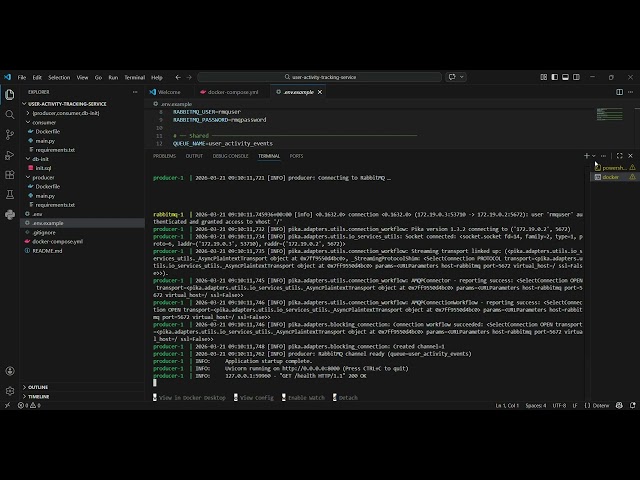640x480 pixels.
Task: Open the Help menu
Action: [x=157, y=78]
